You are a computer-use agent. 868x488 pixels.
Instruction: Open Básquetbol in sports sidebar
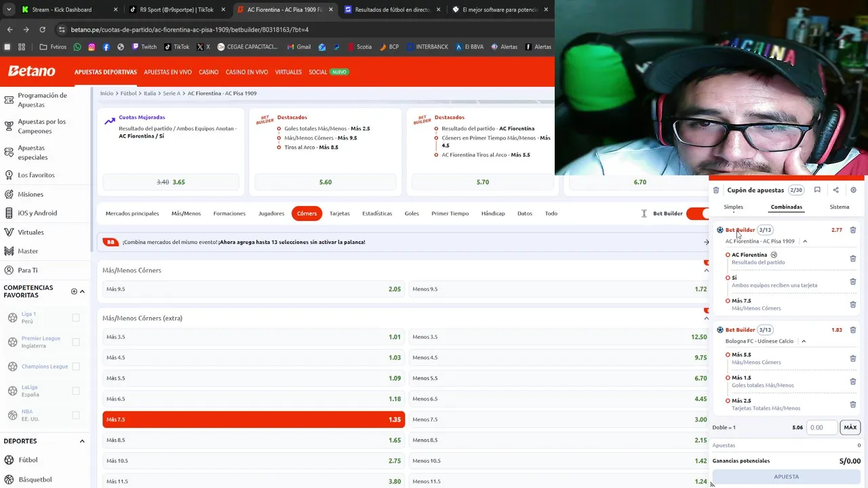tap(35, 479)
